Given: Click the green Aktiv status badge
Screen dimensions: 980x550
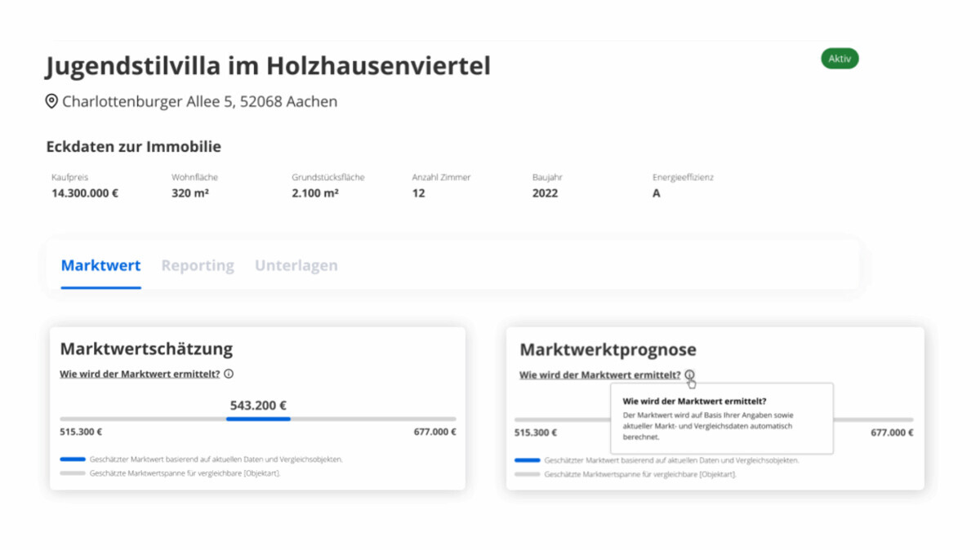Looking at the screenshot, I should pyautogui.click(x=840, y=59).
